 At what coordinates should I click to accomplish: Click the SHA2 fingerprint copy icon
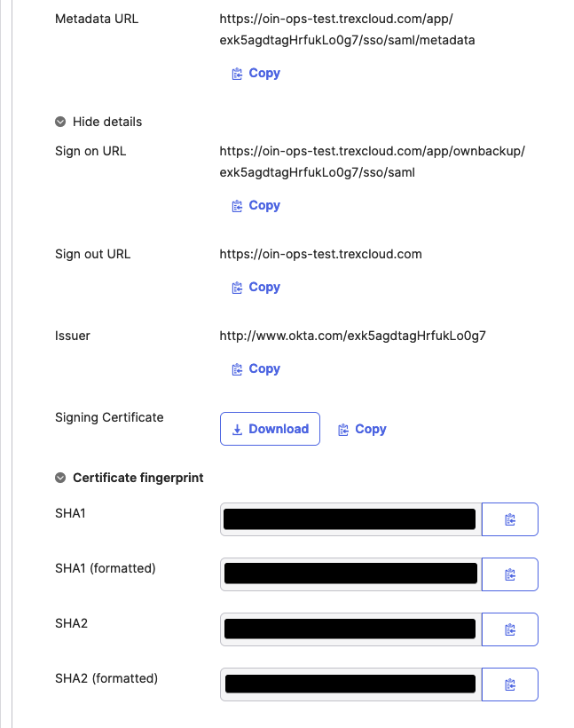coord(509,629)
